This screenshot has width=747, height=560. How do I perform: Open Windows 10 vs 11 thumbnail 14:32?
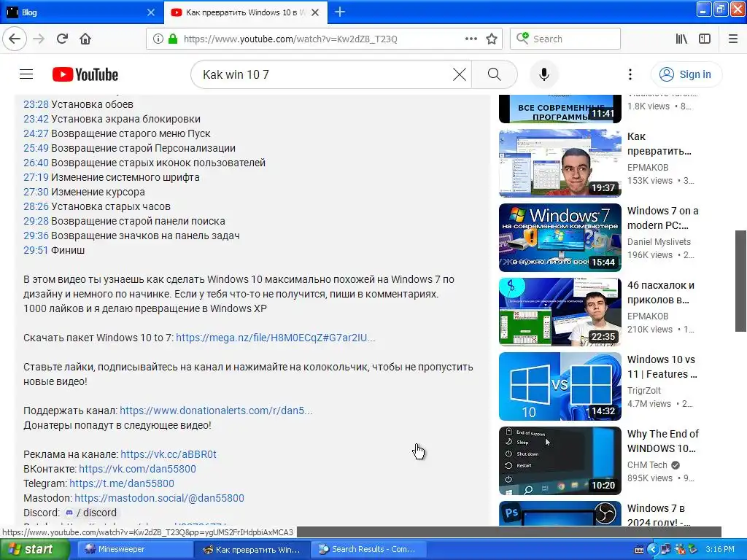(560, 386)
